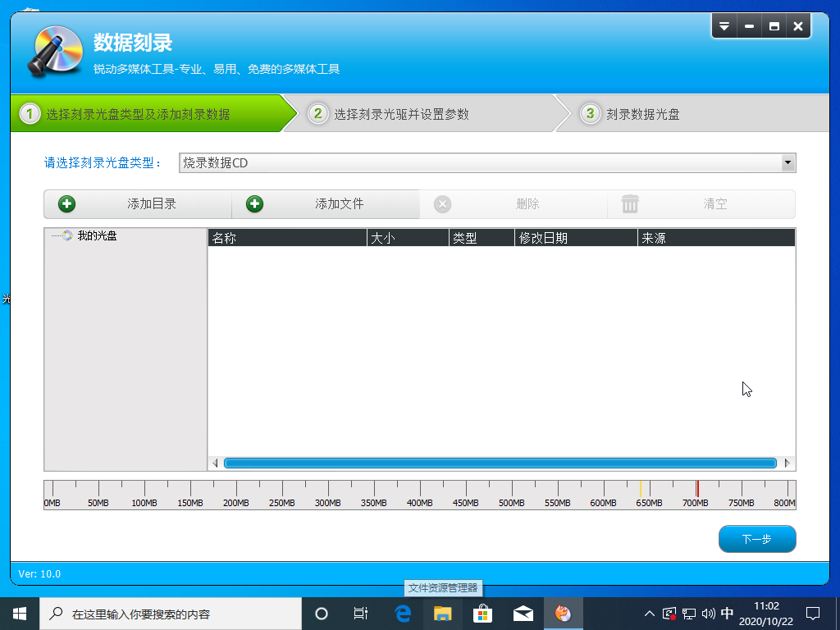
Task: Go to step 2 burner settings tab
Action: point(401,114)
